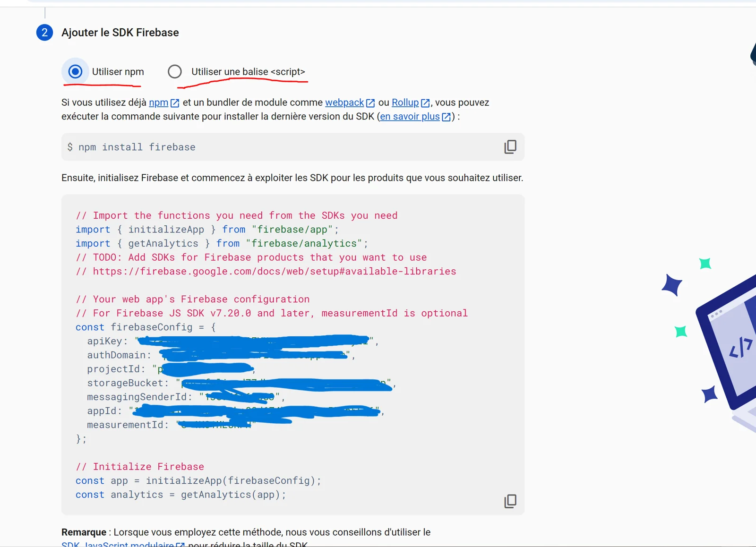Click 'const analytics = getAnalytics(app);' line
The image size is (756, 547).
point(181,495)
